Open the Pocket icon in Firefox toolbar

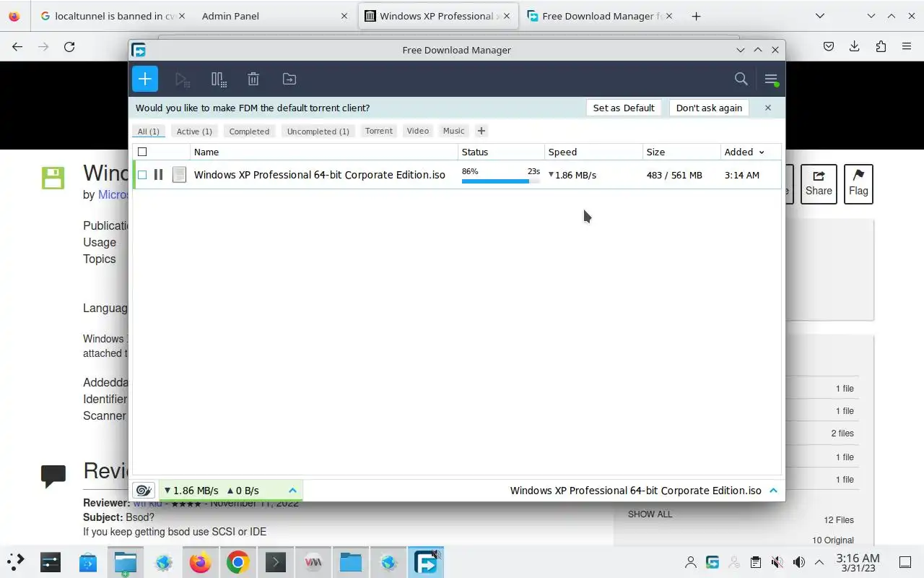(x=829, y=46)
